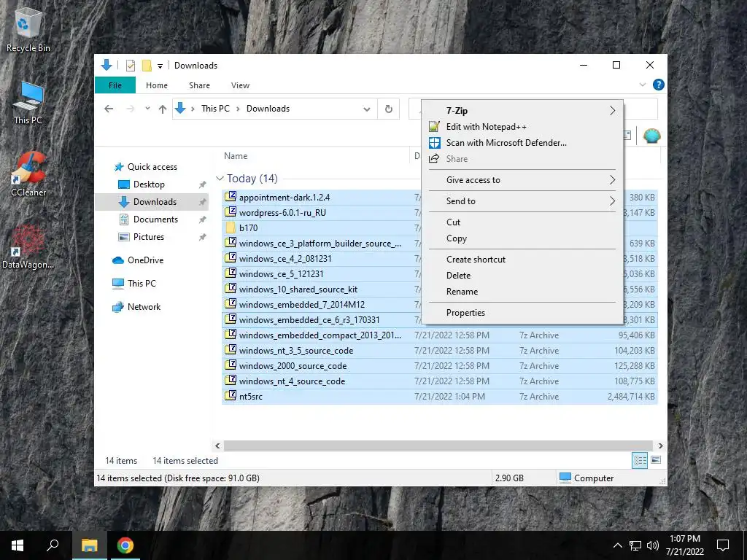The width and height of the screenshot is (747, 560).
Task: Open the DataWagon desktop shortcut
Action: pos(28,246)
